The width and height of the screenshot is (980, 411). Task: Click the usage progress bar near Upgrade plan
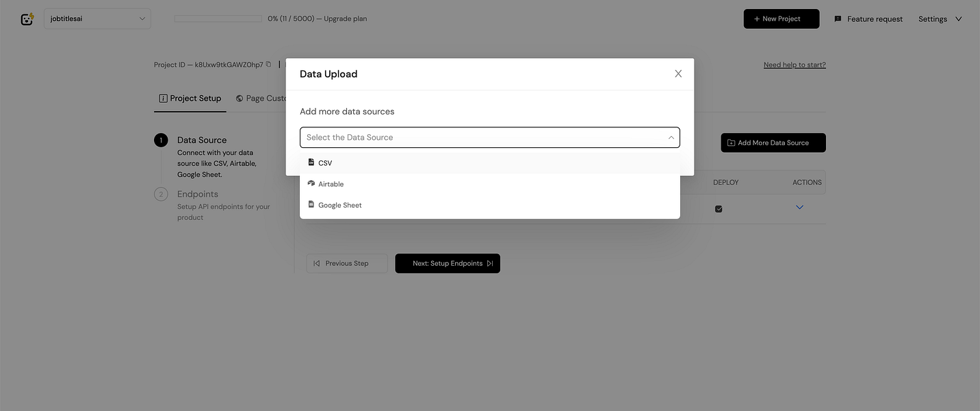(218, 17)
